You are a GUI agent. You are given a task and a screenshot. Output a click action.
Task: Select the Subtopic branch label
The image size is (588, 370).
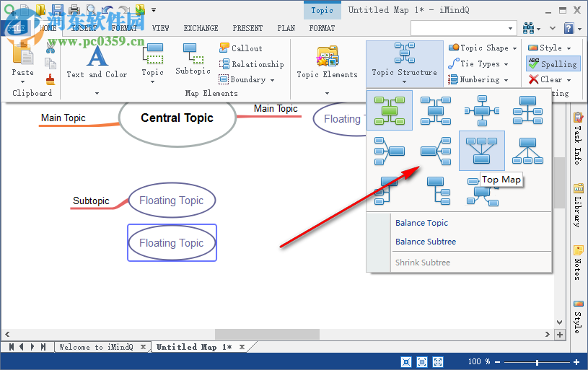pos(91,201)
